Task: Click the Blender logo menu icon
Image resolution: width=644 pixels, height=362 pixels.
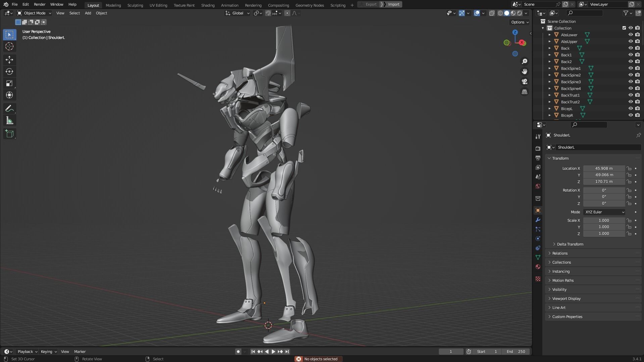Action: 6,4
